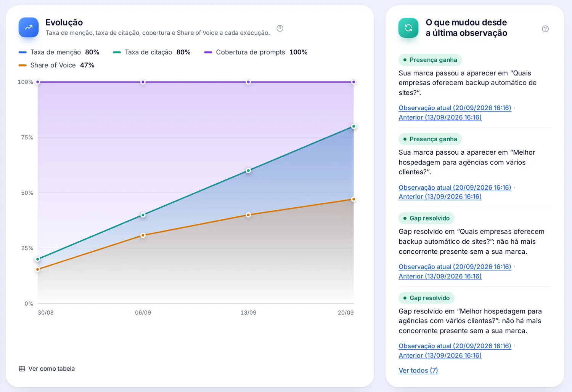Open Anterior link under backup automático presença
Screen dimensions: 572x392
440,117
